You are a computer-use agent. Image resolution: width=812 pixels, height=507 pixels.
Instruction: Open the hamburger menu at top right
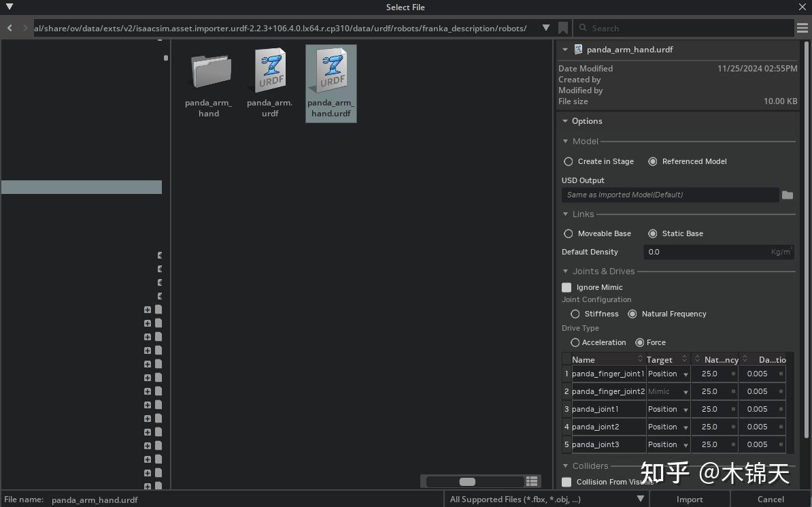802,28
